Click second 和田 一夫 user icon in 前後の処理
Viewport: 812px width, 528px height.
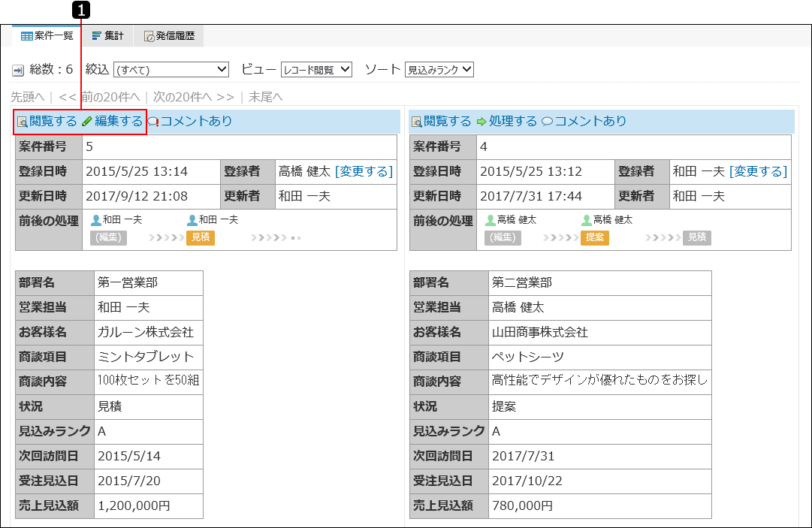click(x=192, y=221)
